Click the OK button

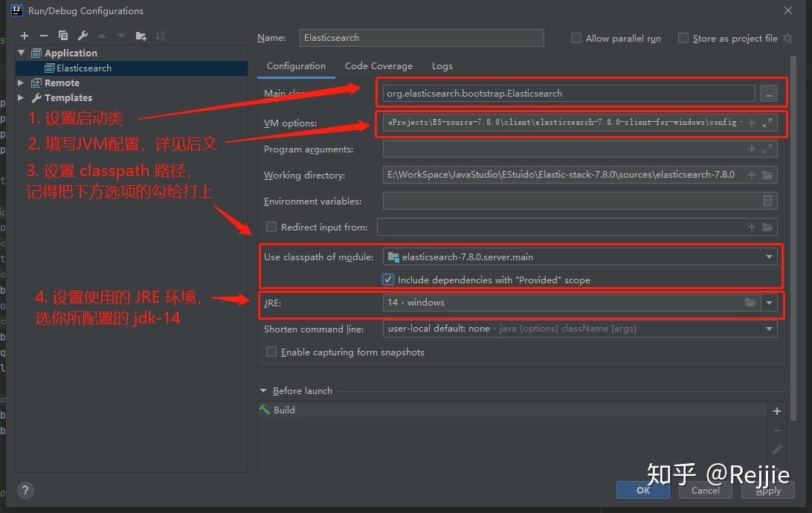[642, 490]
